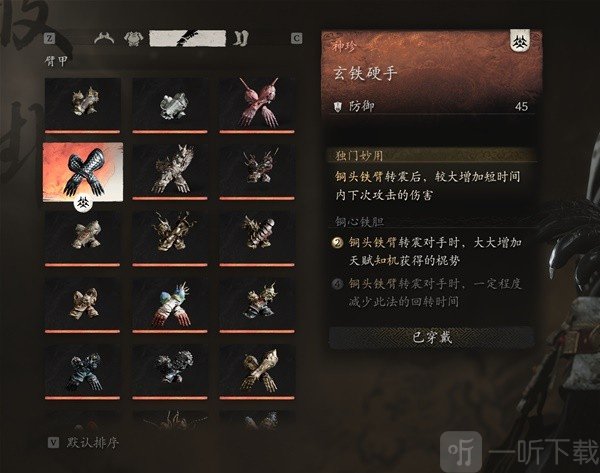Pick the spiked bone gauntlets beside equipped item
Image resolution: width=600 pixels, height=473 pixels.
[170, 171]
